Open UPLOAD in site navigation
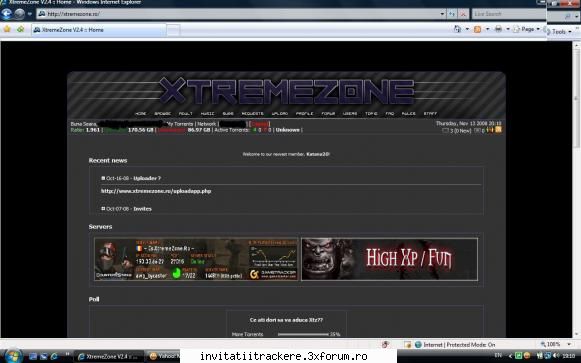The image size is (581, 363). point(280,113)
